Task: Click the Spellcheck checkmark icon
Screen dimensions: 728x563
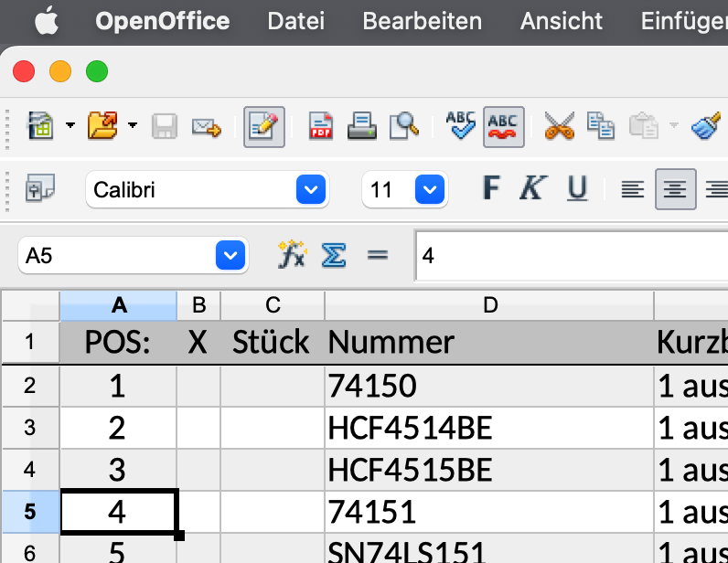Action: point(461,125)
